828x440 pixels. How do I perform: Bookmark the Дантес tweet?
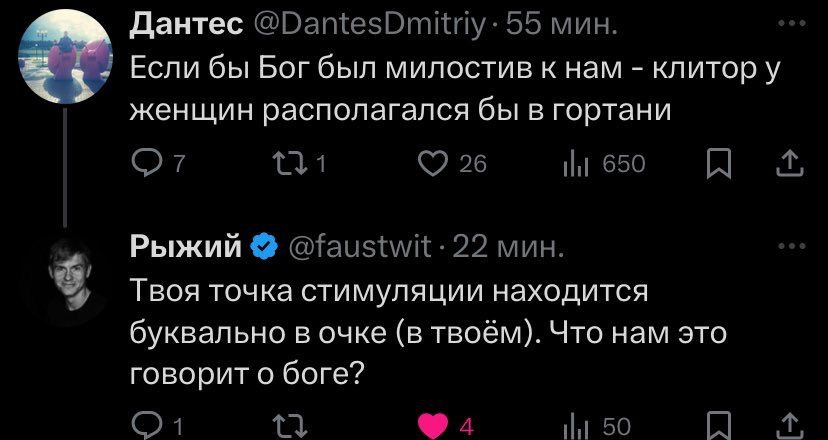pos(721,164)
